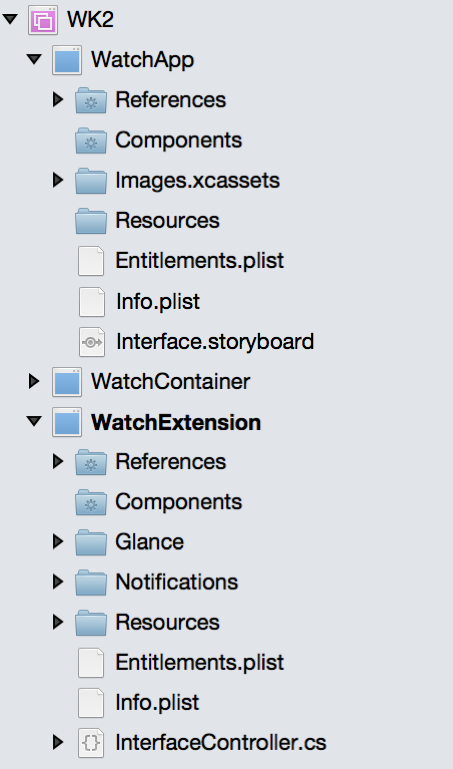Collapse the WatchExtension project tree
This screenshot has height=769, width=453.
click(34, 421)
